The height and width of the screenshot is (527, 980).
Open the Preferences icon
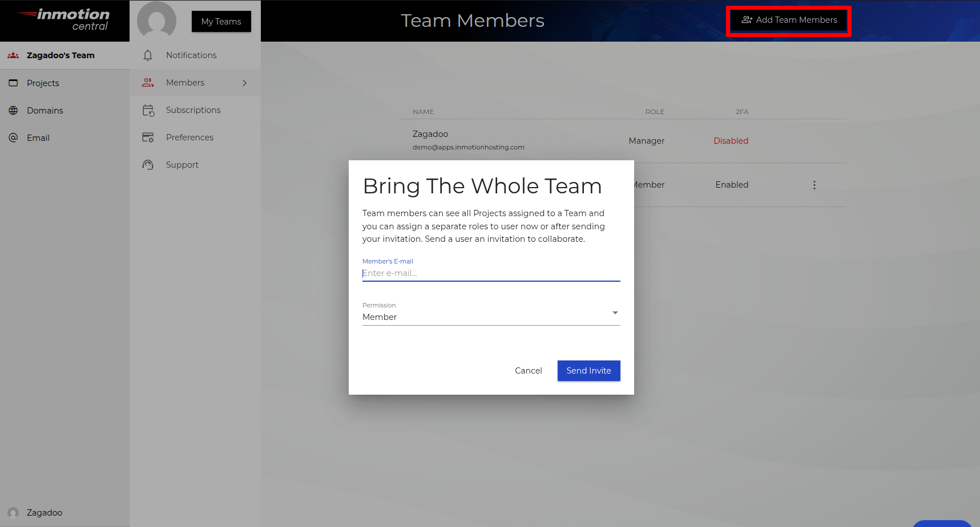[x=148, y=137]
